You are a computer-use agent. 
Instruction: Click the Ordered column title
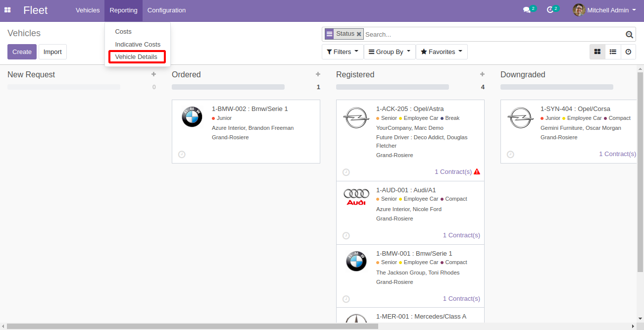pyautogui.click(x=186, y=74)
